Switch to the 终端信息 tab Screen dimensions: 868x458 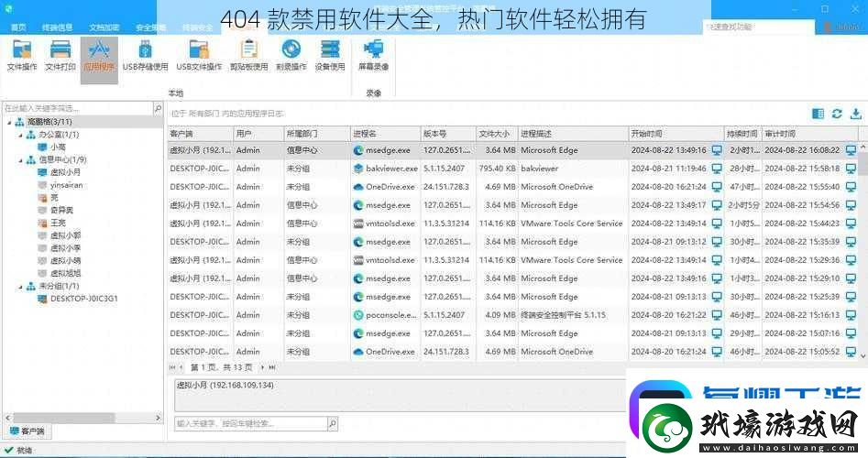point(57,27)
